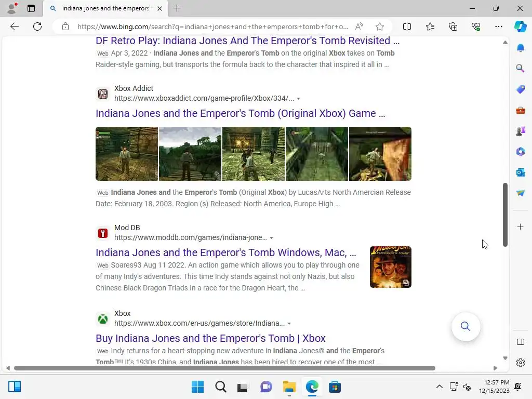Open sidebar Search tool

click(520, 68)
